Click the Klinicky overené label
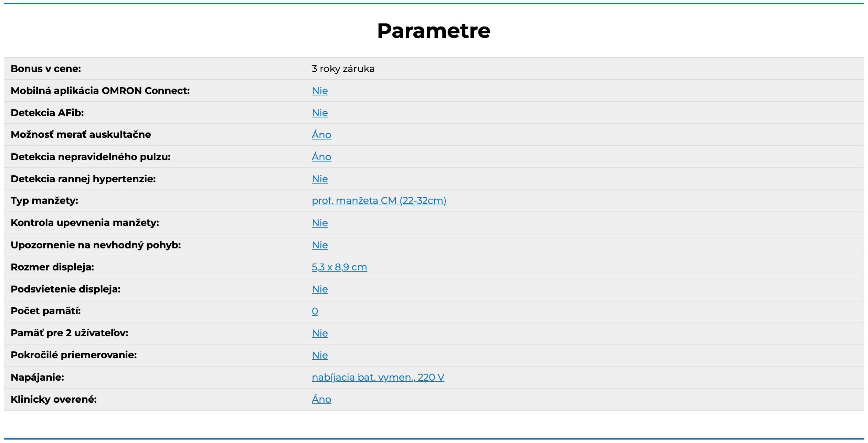 (54, 399)
